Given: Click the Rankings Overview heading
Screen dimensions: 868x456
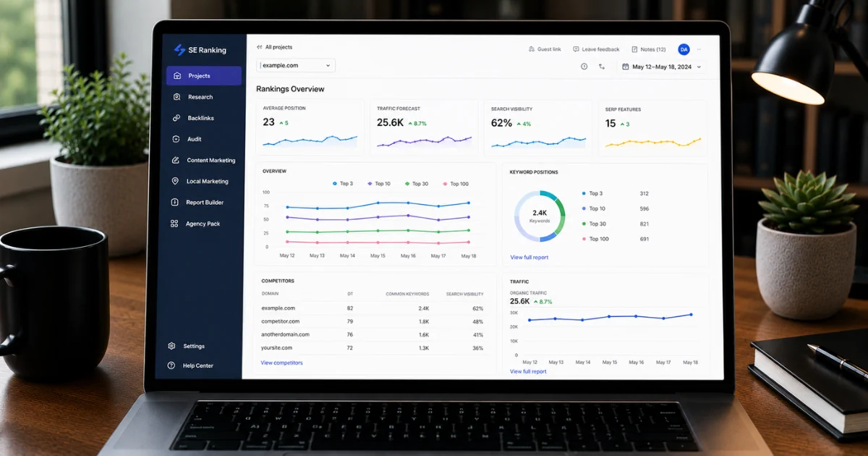Looking at the screenshot, I should pyautogui.click(x=290, y=89).
